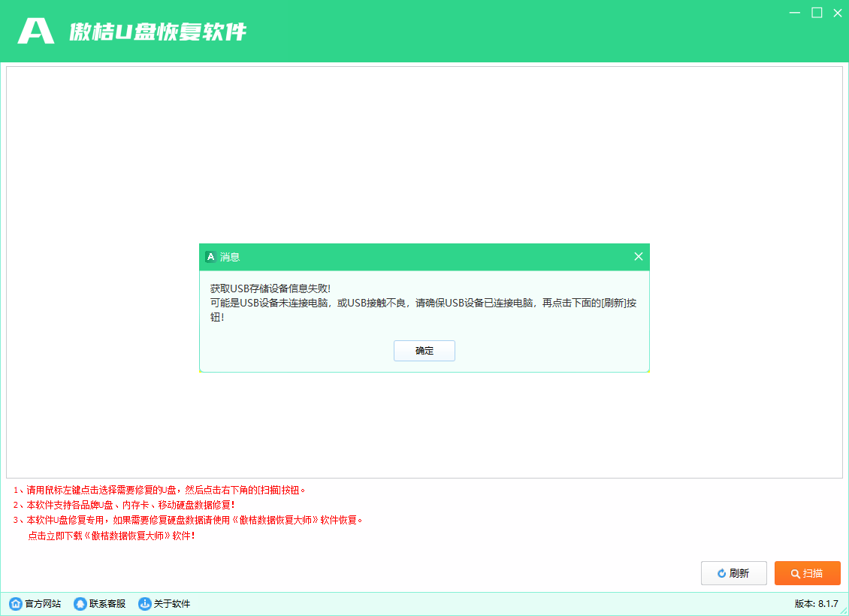The image size is (849, 616).
Task: Click the white square window icon in title bar
Action: 815,13
